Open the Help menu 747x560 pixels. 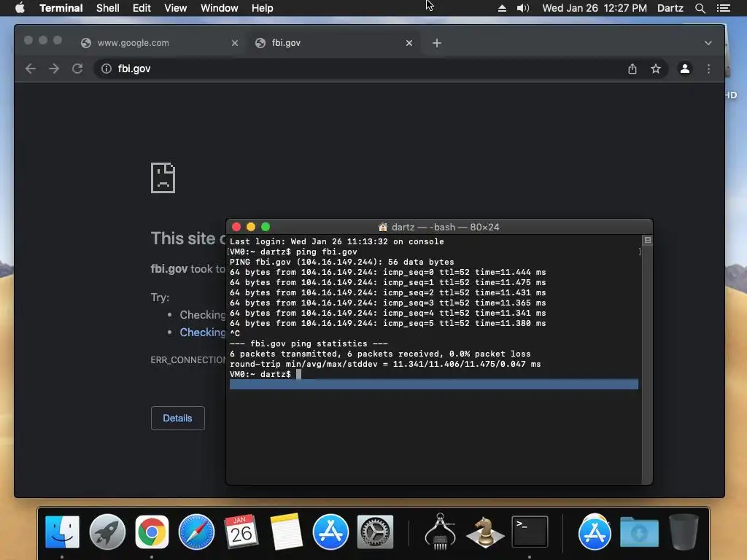pos(262,8)
